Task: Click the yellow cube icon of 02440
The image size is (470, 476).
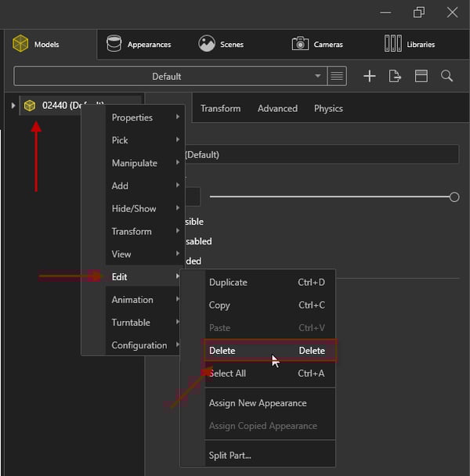Action: pos(30,106)
